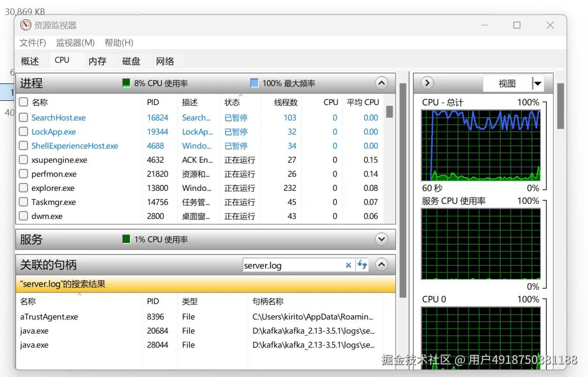
Task: Open the 帮助(H) menu
Action: pos(119,43)
